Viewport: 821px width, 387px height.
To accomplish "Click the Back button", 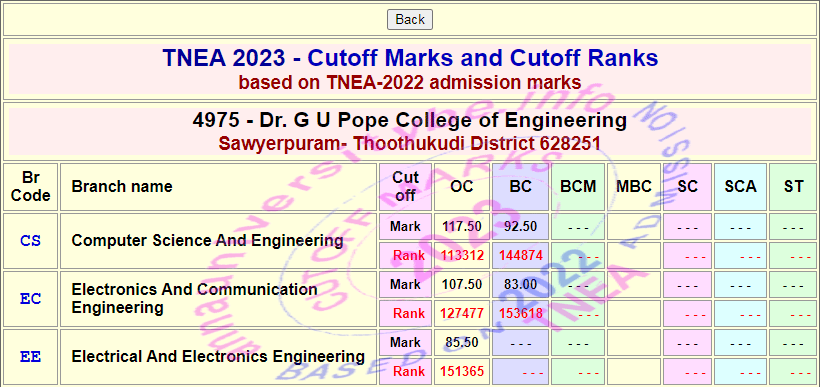I will [x=409, y=19].
